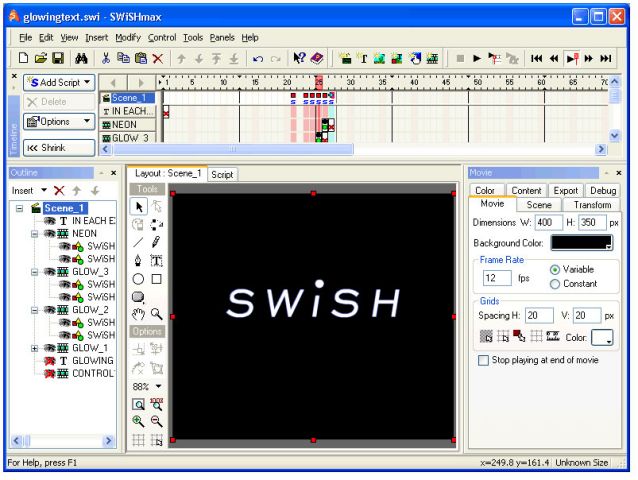Click the Paste clipboard icon

pos(141,59)
